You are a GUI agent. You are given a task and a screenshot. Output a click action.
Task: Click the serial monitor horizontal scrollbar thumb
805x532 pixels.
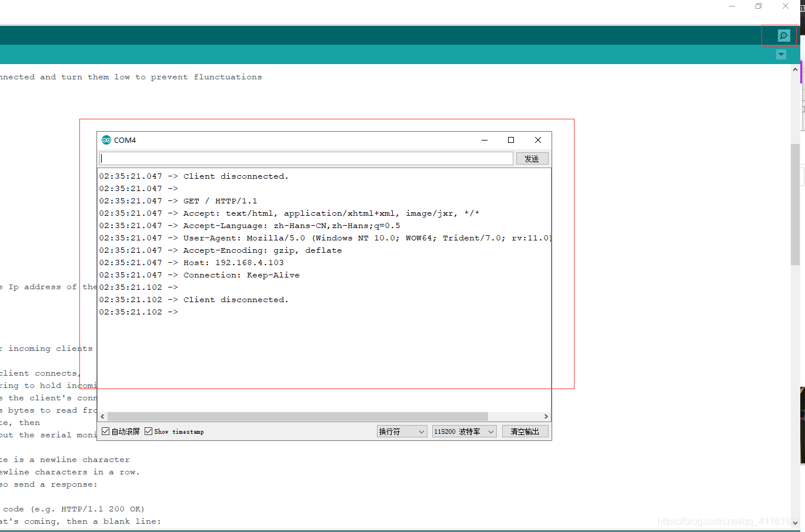click(x=298, y=416)
